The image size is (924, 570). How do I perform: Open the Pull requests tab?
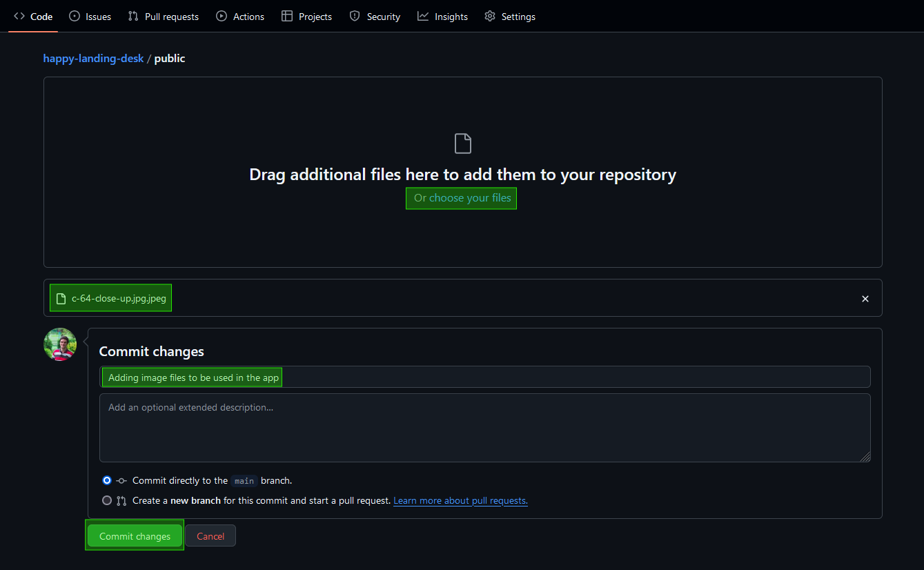coord(163,16)
